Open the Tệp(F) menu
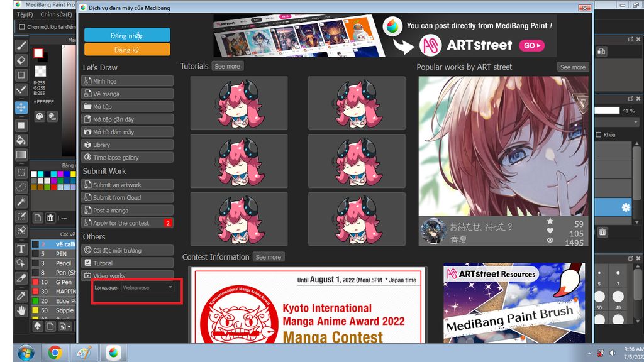 [x=25, y=14]
